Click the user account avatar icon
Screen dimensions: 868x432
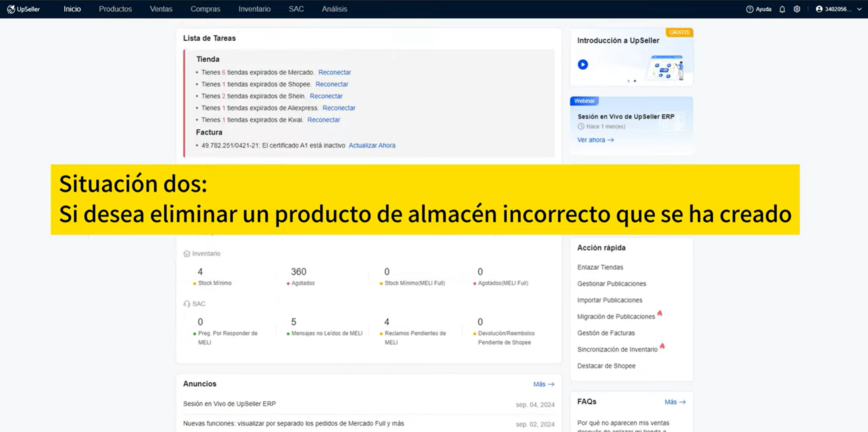click(x=819, y=9)
